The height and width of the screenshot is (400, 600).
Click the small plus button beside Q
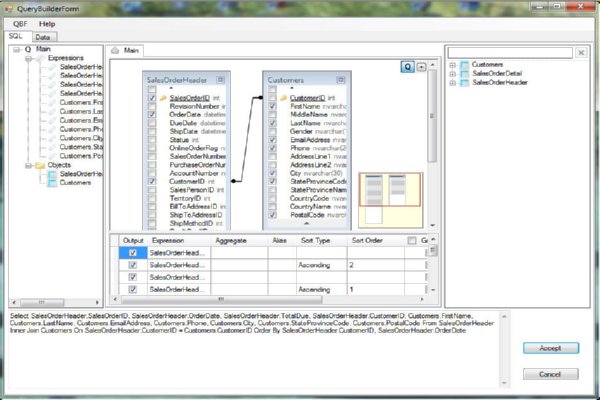(x=421, y=67)
